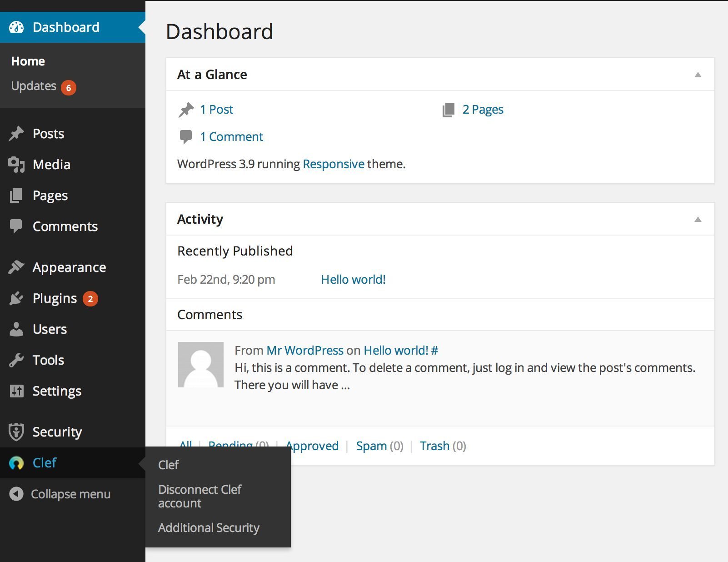Click the Comments bubble icon in sidebar
This screenshot has width=728, height=562.
[x=16, y=226]
